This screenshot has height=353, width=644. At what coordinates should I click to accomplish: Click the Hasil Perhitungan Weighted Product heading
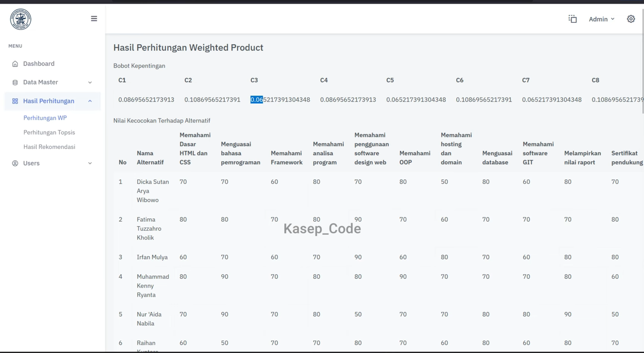pos(188,48)
